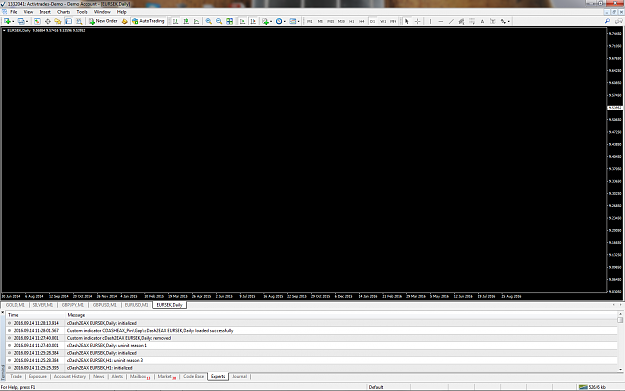Image resolution: width=625 pixels, height=391 pixels.
Task: Select the M30 timeframe
Action: click(x=341, y=22)
